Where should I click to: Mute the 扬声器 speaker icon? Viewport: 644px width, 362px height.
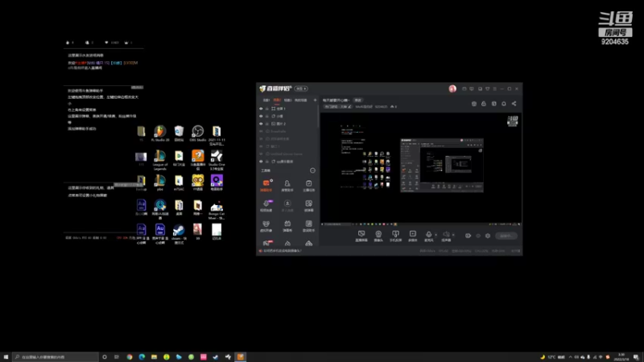pyautogui.click(x=446, y=234)
